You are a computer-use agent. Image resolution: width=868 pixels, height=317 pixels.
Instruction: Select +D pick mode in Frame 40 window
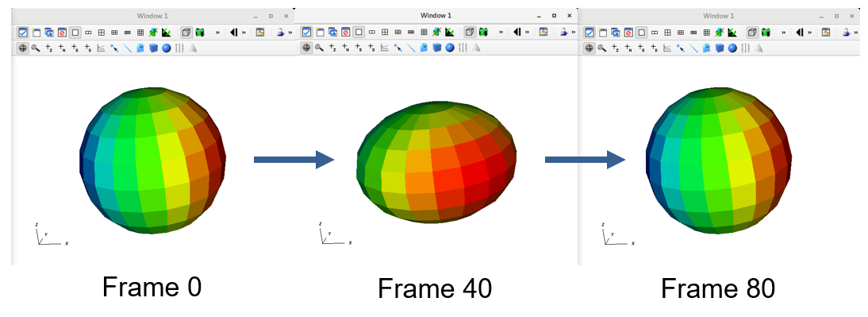[x=371, y=48]
